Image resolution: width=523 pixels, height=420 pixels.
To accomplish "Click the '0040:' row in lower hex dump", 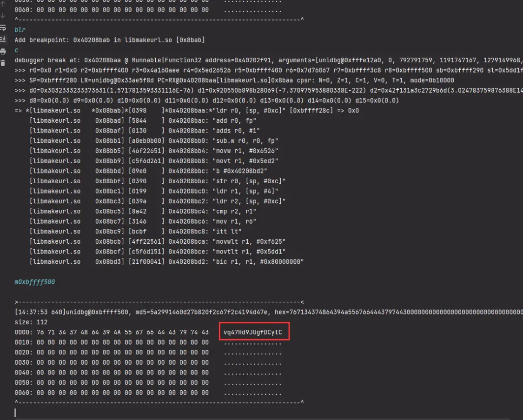I will tap(148, 372).
